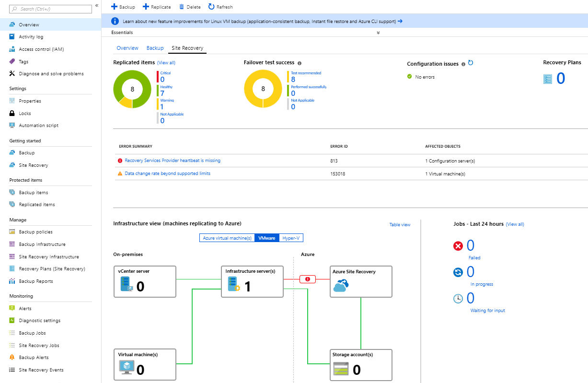588x383 pixels.
Task: Click the Search input field
Action: point(50,9)
